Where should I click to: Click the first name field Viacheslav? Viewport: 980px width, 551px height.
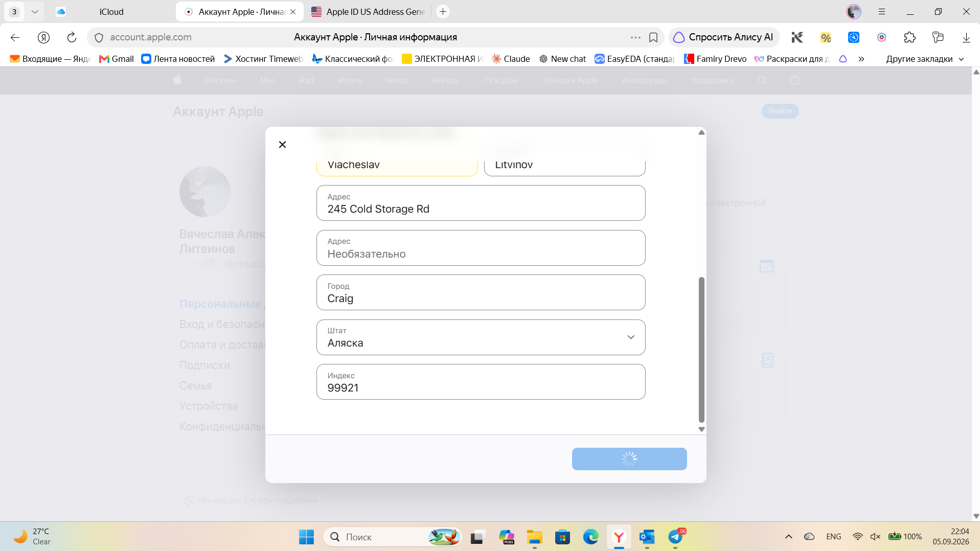[x=397, y=166]
